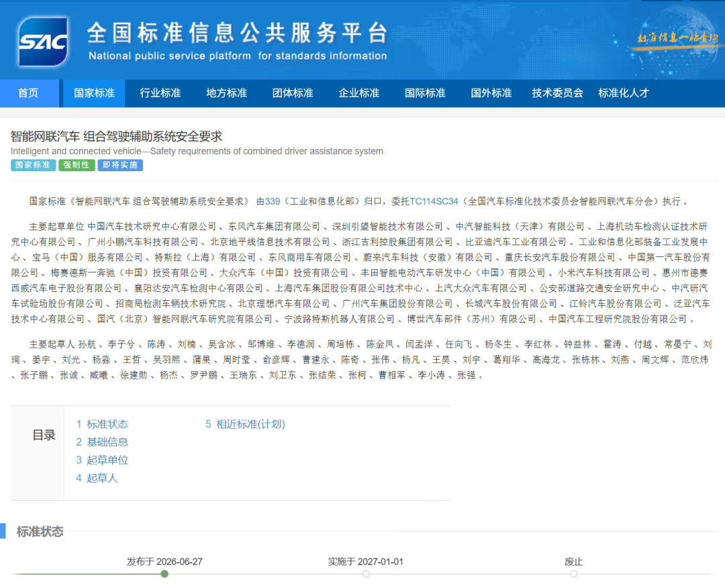Click drafting unit 东风汽车集团有限公司
Image resolution: width=725 pixels, height=588 pixels.
coord(274,226)
